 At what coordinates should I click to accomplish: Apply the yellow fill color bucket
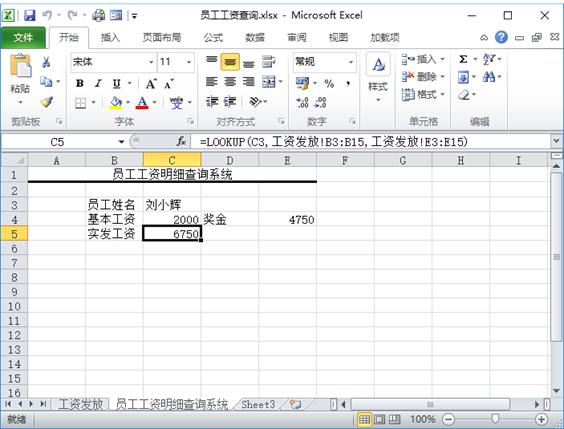[116, 103]
